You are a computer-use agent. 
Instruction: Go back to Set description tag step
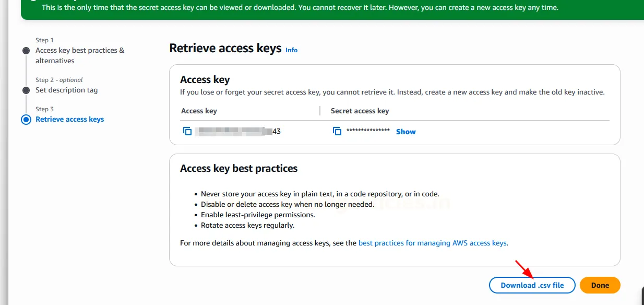click(x=66, y=90)
